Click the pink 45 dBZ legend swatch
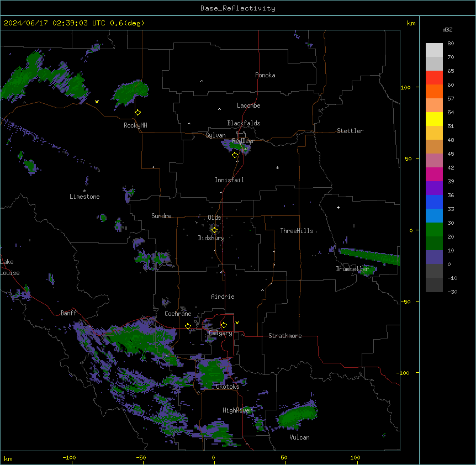476x465 pixels. tap(434, 161)
